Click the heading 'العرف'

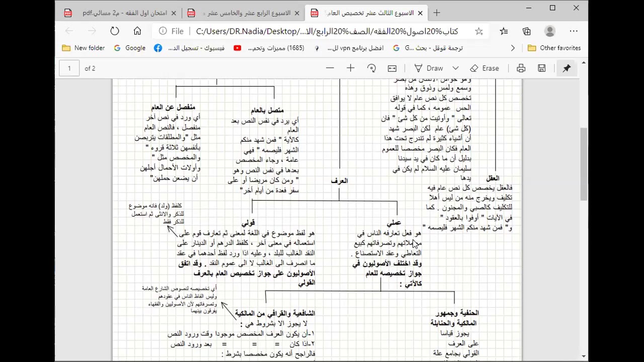pyautogui.click(x=339, y=181)
